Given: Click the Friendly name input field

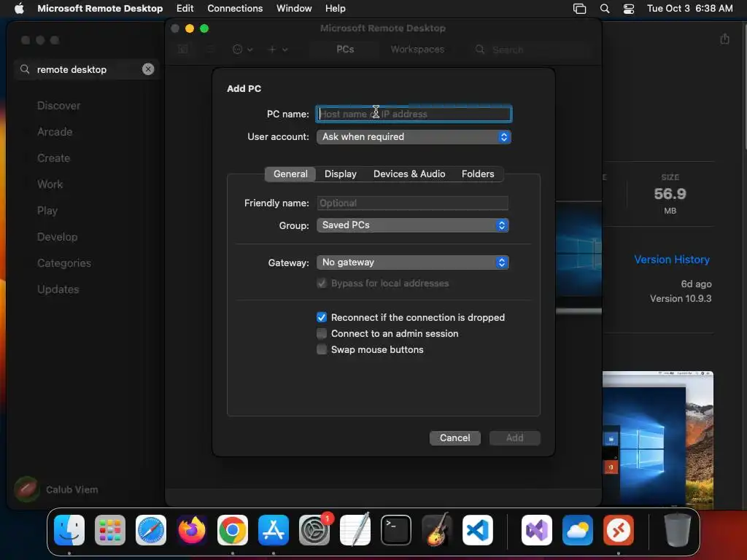Looking at the screenshot, I should coord(413,203).
